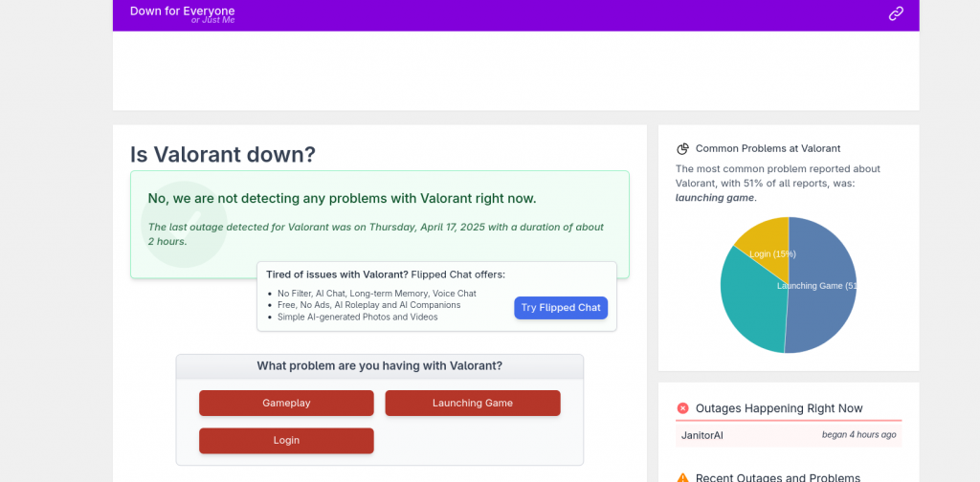Click the red X outage icon
This screenshot has height=482, width=980.
point(682,408)
